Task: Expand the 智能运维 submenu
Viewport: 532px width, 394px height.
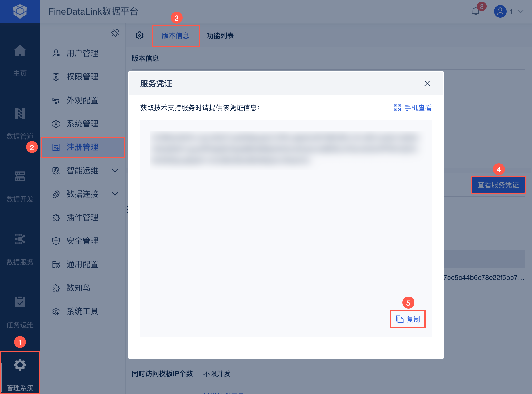Action: click(x=115, y=171)
